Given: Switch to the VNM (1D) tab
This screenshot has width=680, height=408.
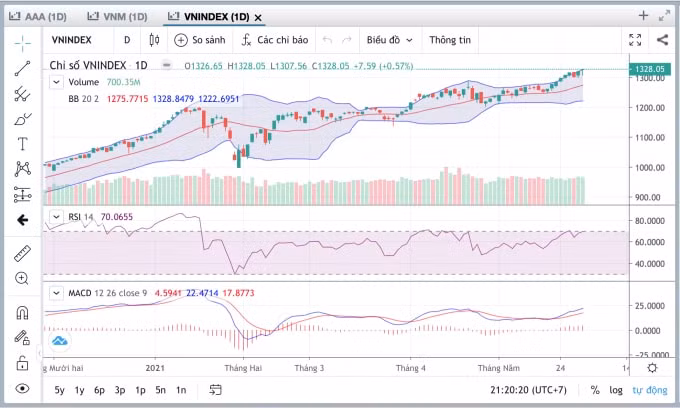Looking at the screenshot, I should pyautogui.click(x=117, y=16).
